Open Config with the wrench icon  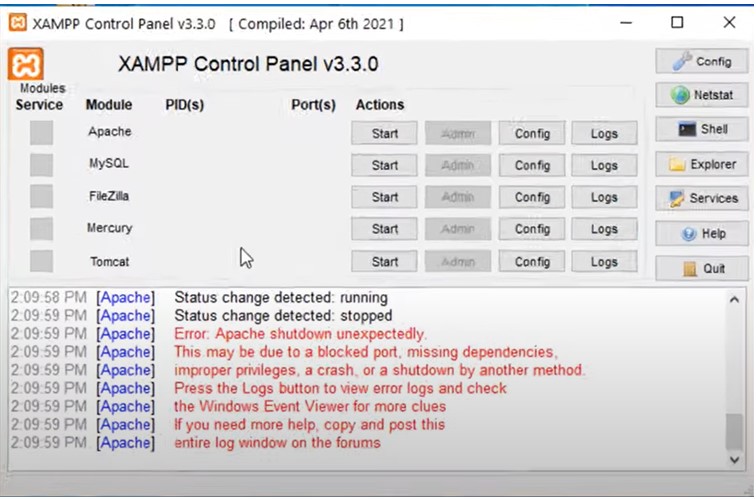tap(702, 61)
